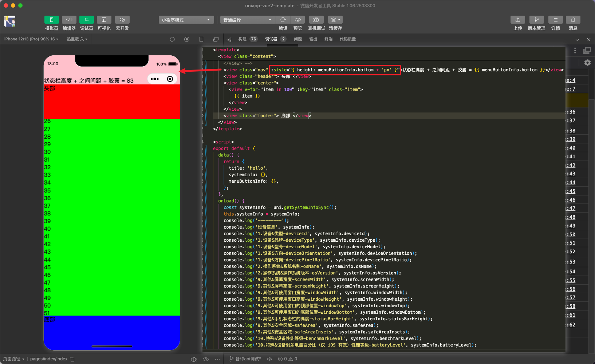The image size is (595, 364).
Task: Tap the mini program capsule menu dots
Action: coord(155,79)
